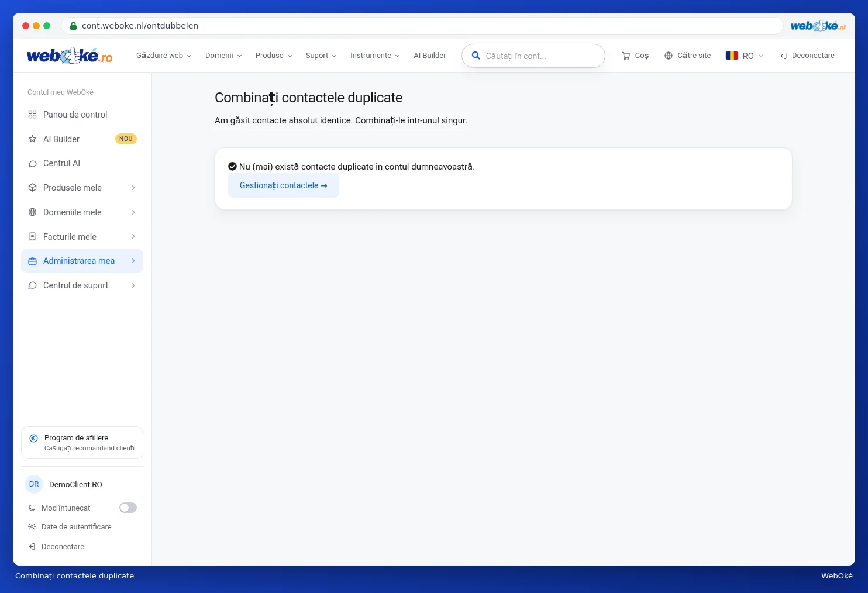Viewport: 868px width, 593px height.
Task: Toggle the Mod întunecat dark mode switch
Action: click(128, 508)
